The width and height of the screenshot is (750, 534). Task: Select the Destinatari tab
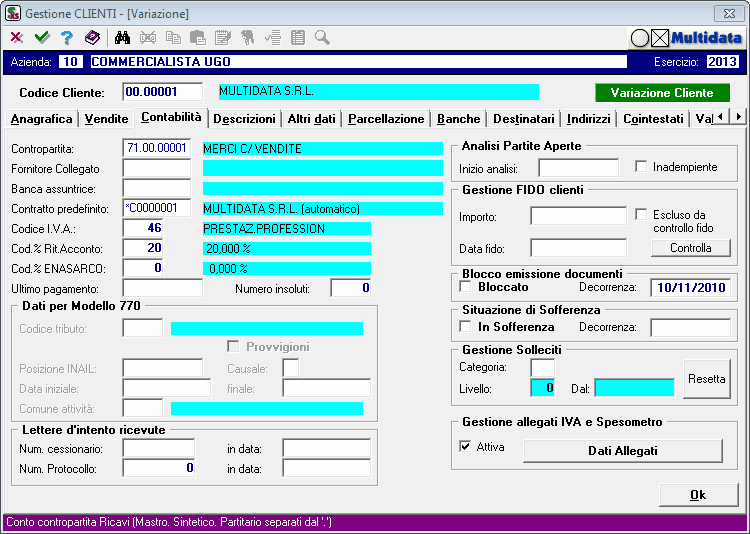coord(524,119)
